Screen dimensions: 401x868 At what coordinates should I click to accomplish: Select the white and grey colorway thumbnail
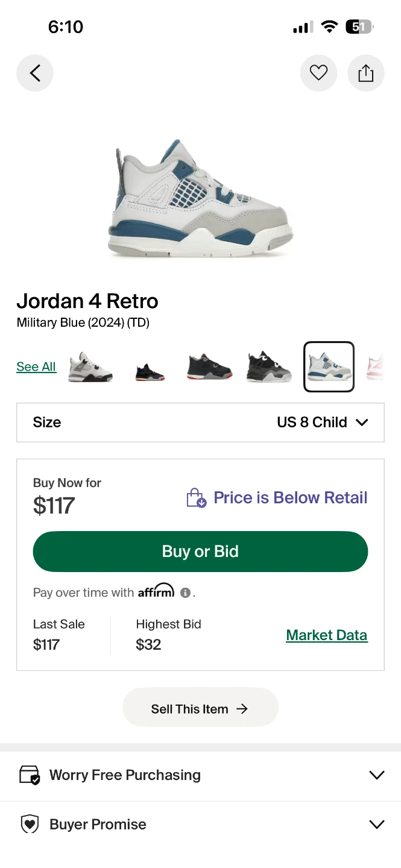pyautogui.click(x=90, y=367)
